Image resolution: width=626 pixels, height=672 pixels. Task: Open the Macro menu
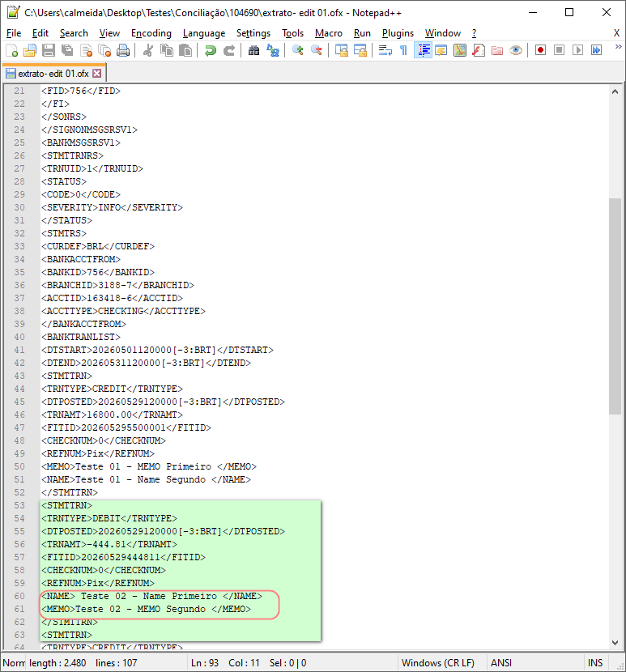pos(329,33)
